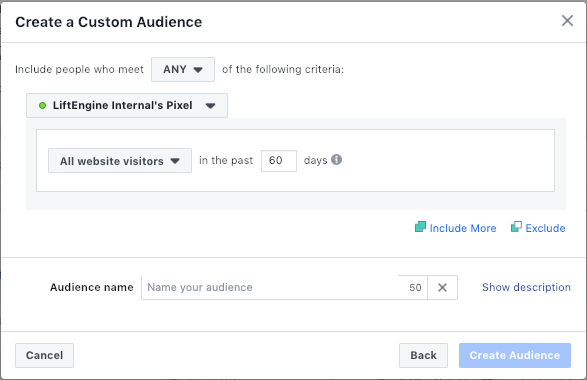Click Show description link
This screenshot has width=587, height=380.
tap(526, 287)
